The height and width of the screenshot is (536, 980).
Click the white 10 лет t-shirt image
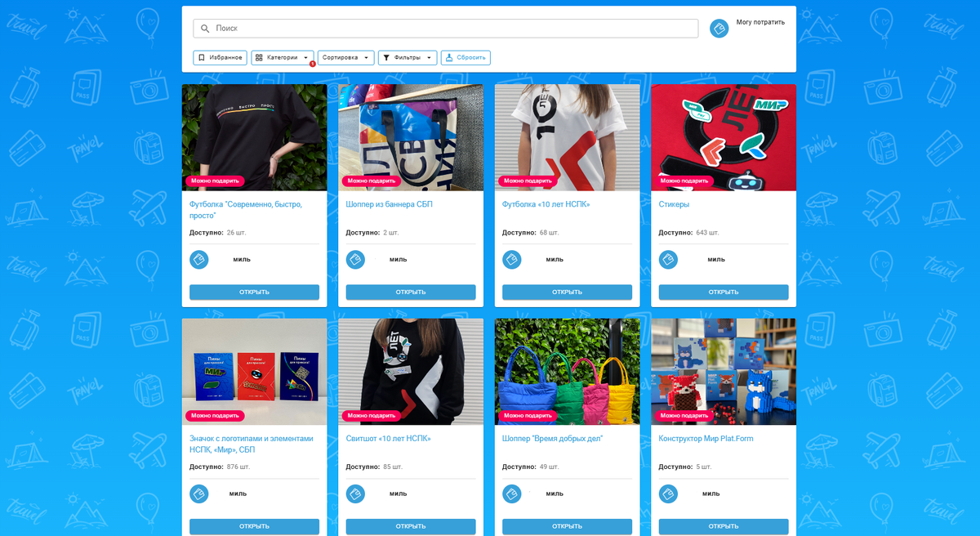[567, 137]
